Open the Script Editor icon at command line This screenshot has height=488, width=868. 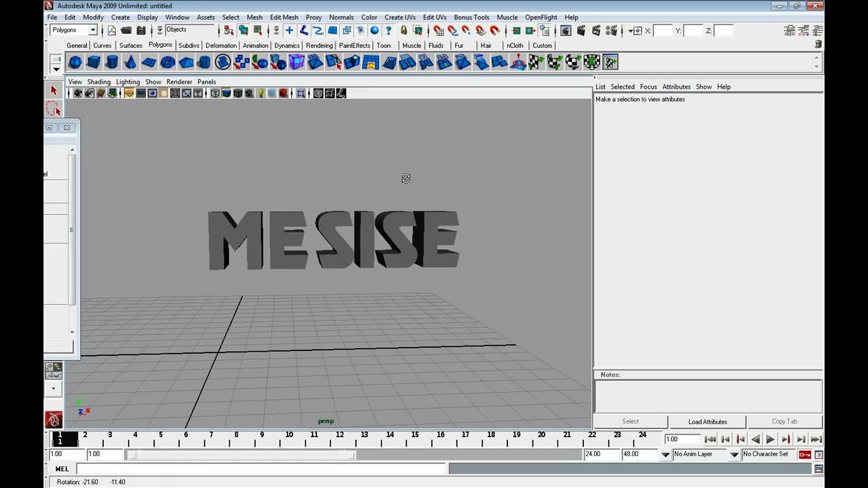coord(818,469)
